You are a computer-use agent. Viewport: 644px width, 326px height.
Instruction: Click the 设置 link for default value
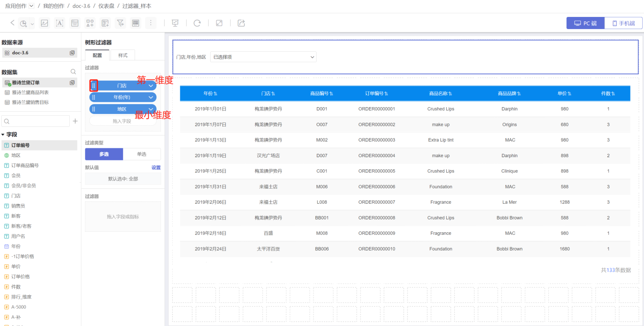[x=156, y=167]
